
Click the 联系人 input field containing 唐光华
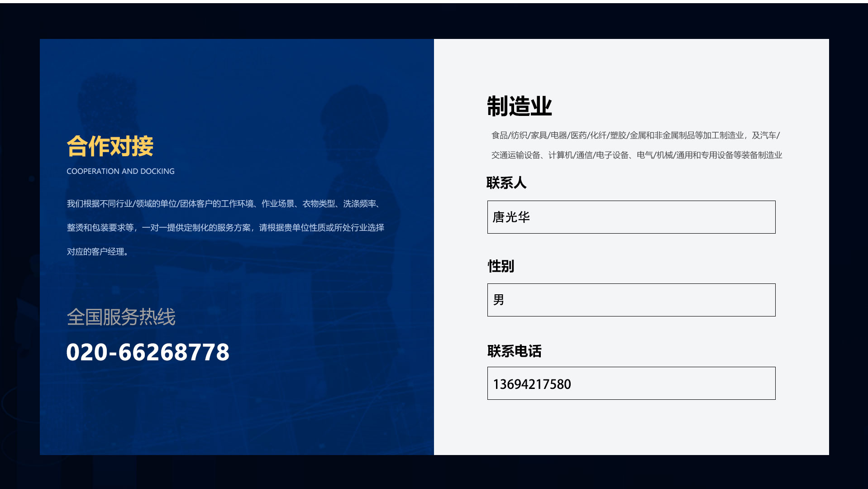(631, 217)
